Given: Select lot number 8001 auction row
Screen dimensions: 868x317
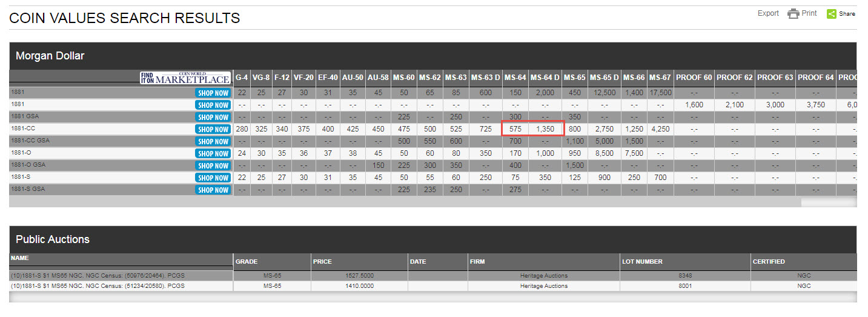Looking at the screenshot, I should [x=684, y=285].
